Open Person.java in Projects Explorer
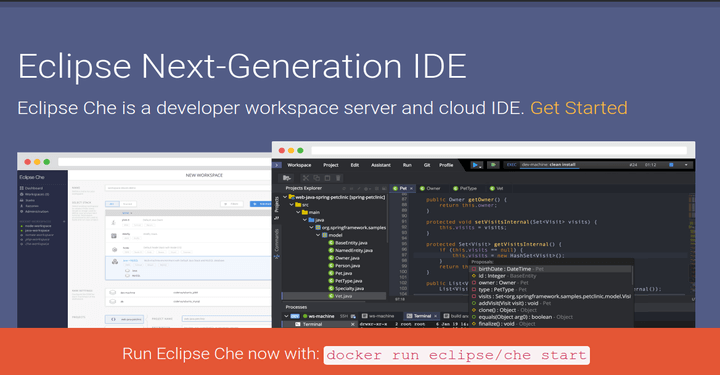 pos(344,265)
